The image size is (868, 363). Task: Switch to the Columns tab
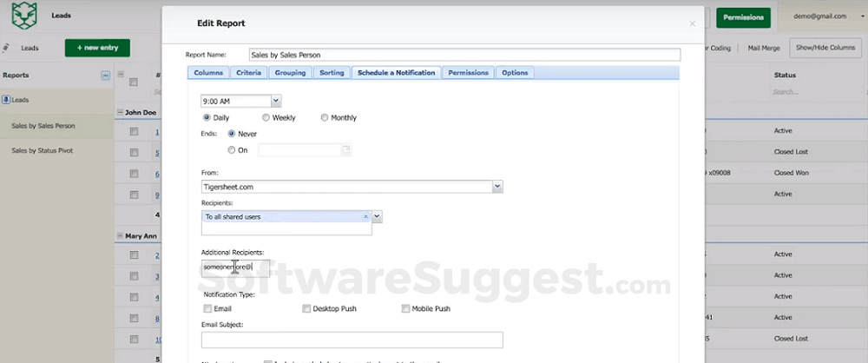(208, 73)
